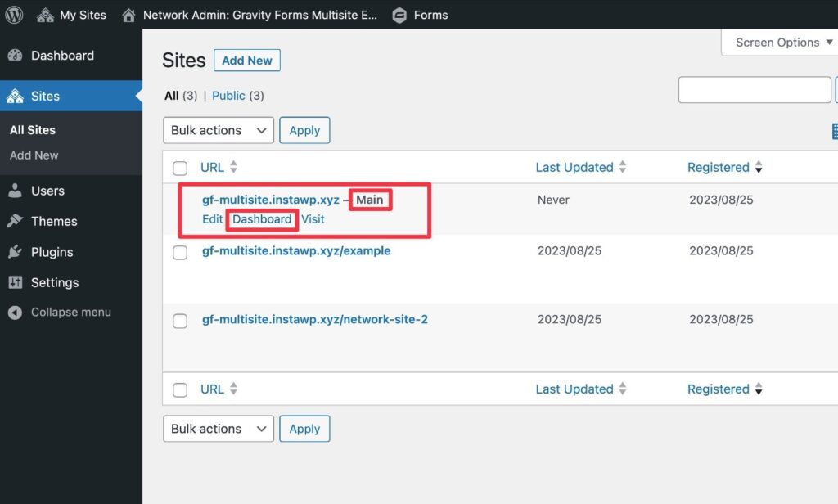Viewport: 838px width, 504px height.
Task: Click Add New next to the Sites heading
Action: (246, 60)
